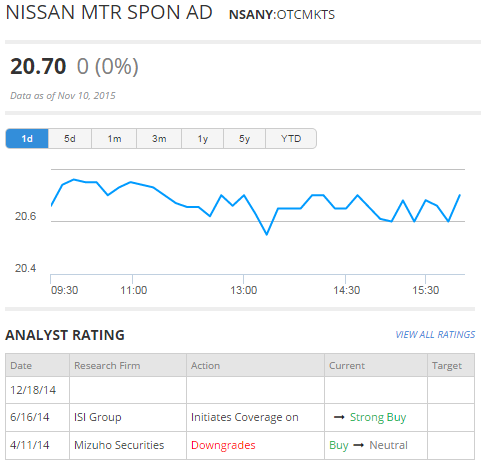Switch chart to 5d range
The image size is (481, 465).
[x=70, y=138]
